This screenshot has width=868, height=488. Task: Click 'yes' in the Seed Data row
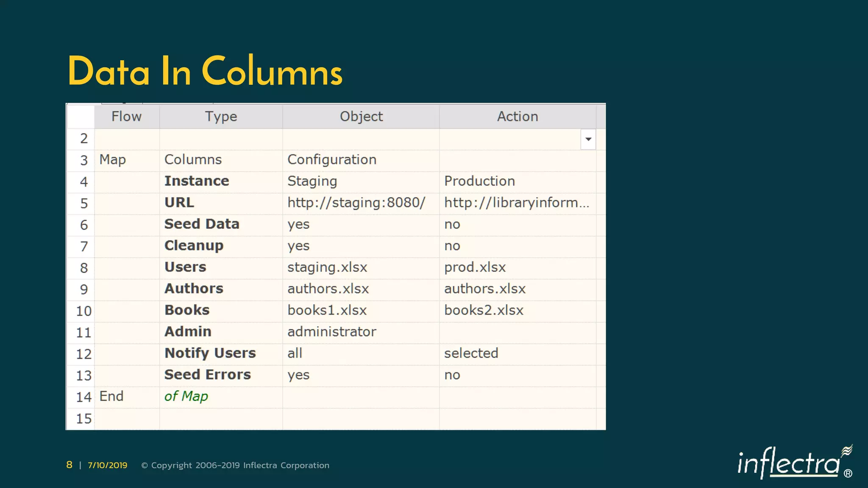point(361,225)
